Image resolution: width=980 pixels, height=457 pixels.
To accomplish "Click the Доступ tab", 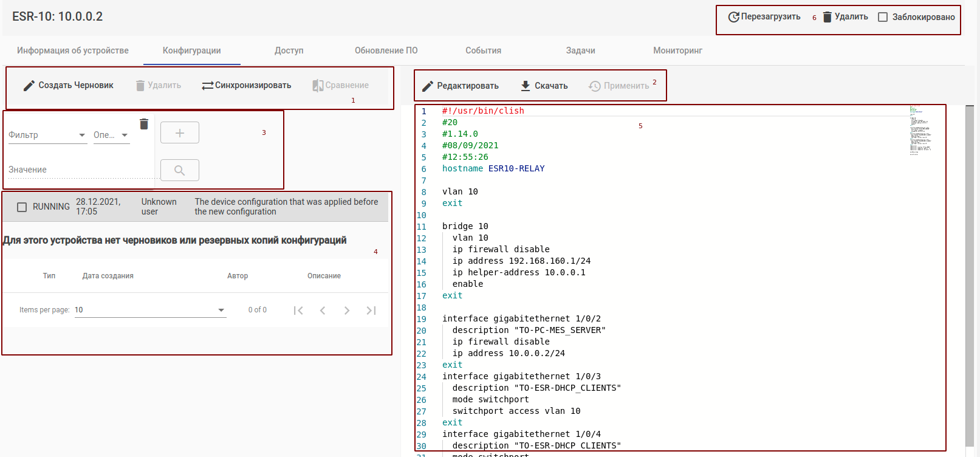I will click(x=289, y=50).
